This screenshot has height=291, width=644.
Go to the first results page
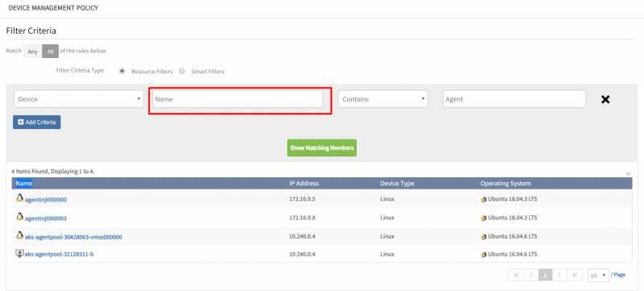(516, 275)
